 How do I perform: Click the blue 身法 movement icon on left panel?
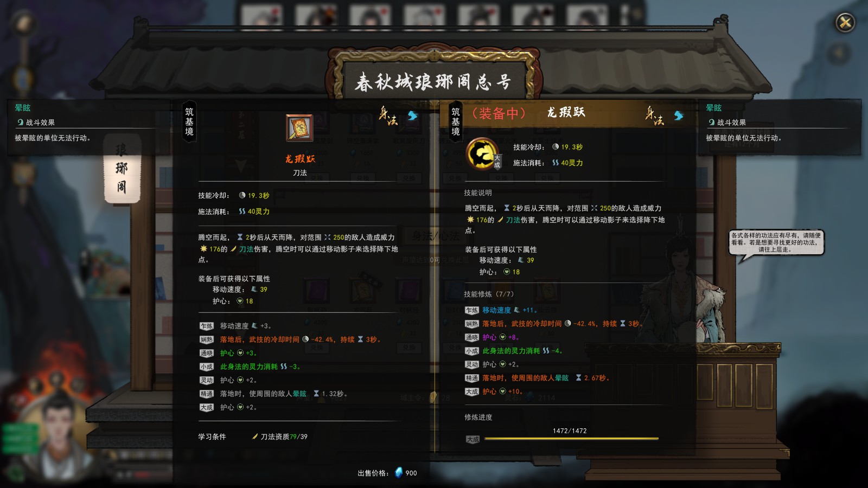413,115
